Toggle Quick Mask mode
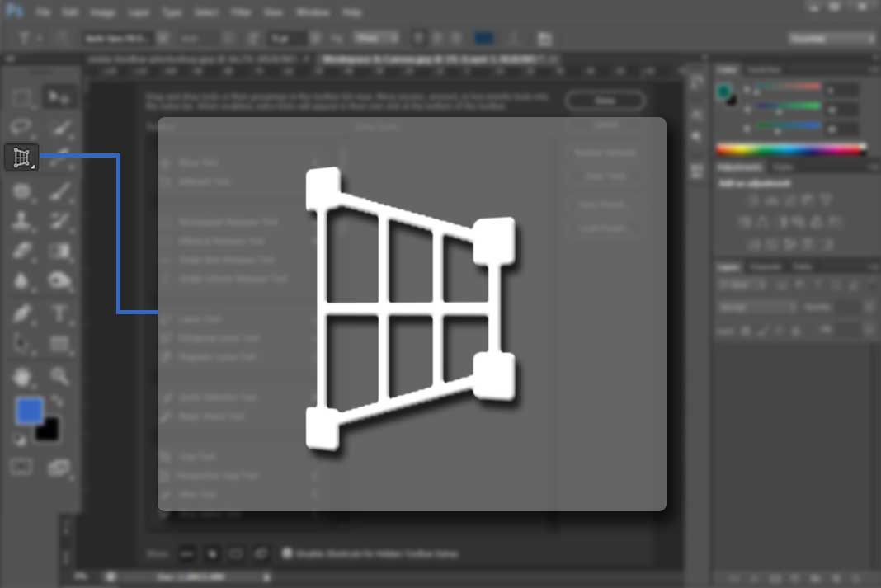Viewport: 881px width, 588px height. tap(21, 467)
